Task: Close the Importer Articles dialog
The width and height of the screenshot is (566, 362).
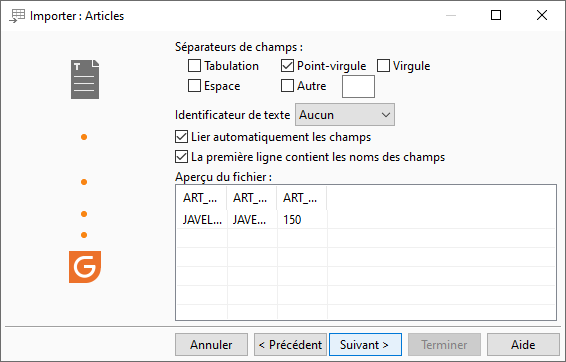Action: (x=542, y=15)
